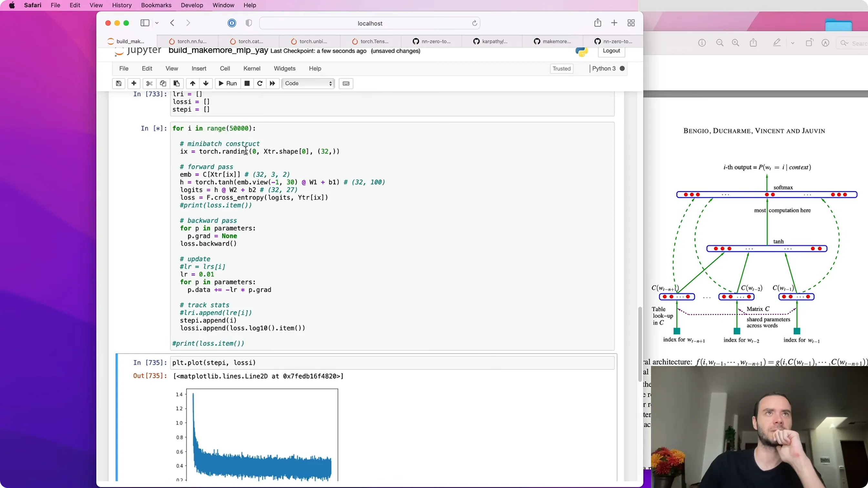This screenshot has width=868, height=488.
Task: Insert a cell below with the plus icon
Action: pyautogui.click(x=134, y=83)
